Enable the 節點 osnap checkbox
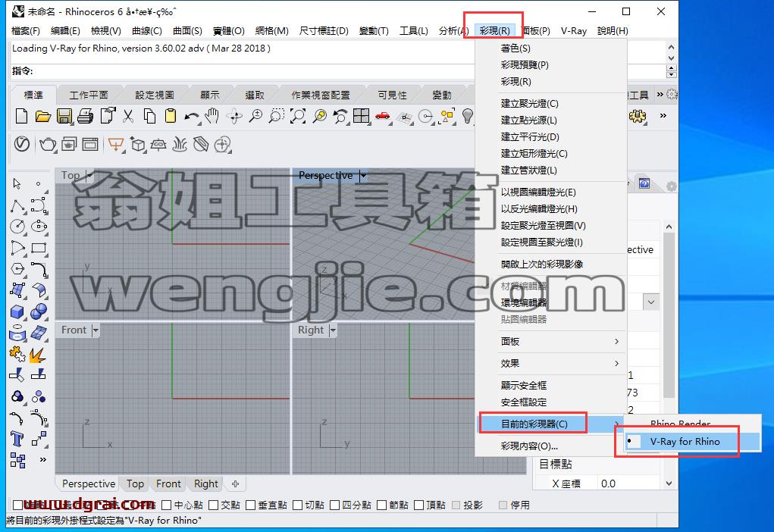 [381, 505]
